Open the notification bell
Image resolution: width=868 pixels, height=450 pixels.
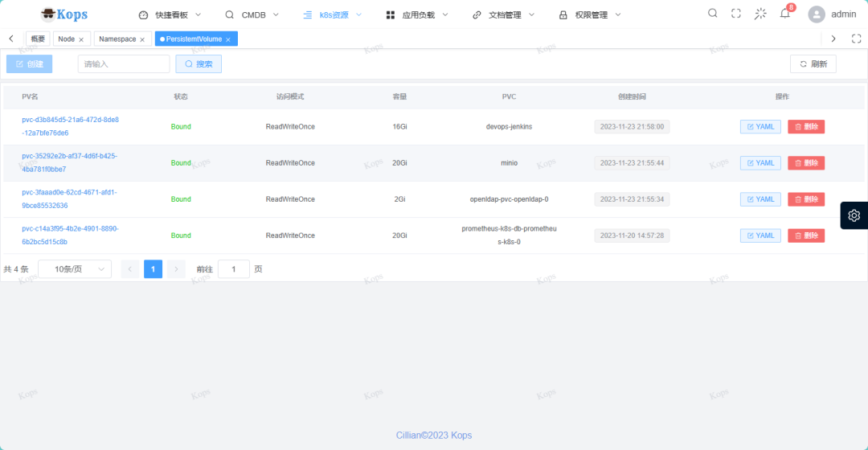(785, 14)
